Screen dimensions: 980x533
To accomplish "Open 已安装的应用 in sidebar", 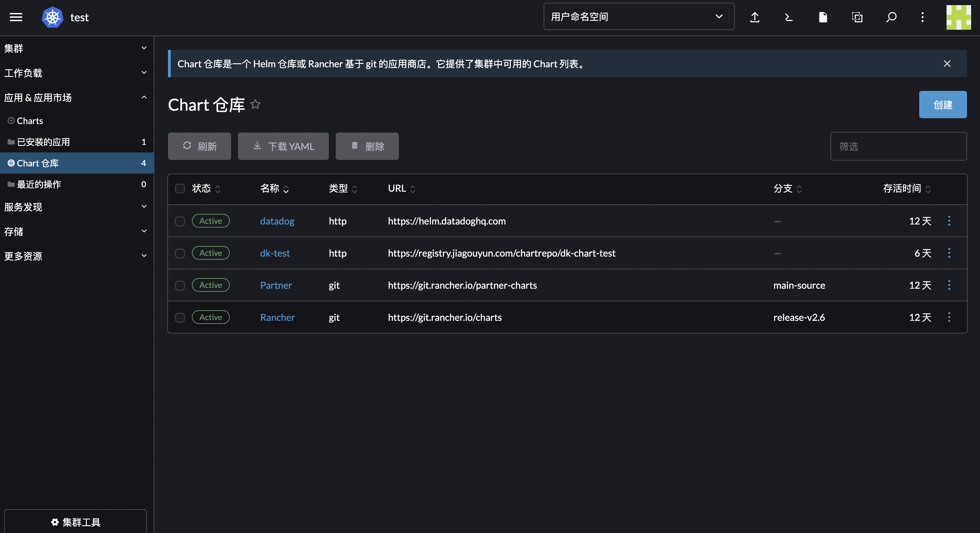I will [76, 142].
